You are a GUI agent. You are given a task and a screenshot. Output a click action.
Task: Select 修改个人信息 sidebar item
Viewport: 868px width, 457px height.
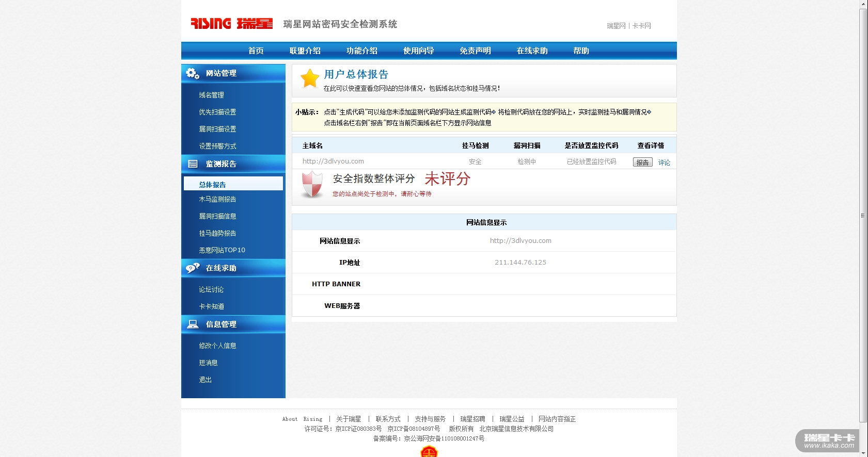click(x=218, y=346)
